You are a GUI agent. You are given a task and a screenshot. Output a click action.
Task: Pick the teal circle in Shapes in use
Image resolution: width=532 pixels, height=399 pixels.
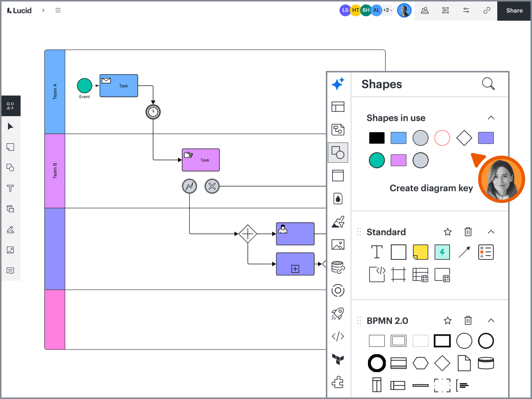pyautogui.click(x=377, y=160)
